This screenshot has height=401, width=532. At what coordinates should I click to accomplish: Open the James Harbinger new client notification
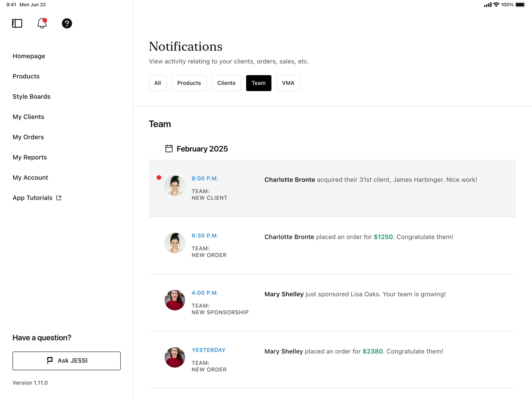pos(332,188)
